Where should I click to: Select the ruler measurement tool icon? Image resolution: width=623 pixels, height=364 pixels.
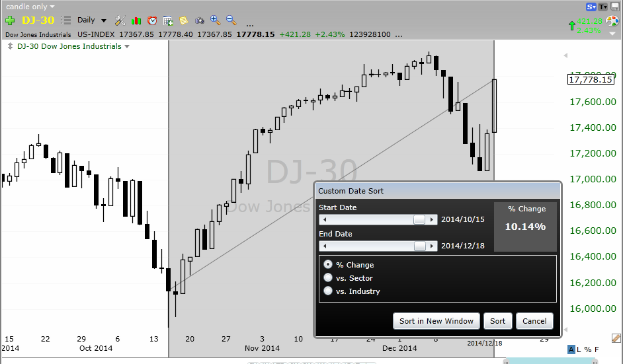click(x=616, y=338)
